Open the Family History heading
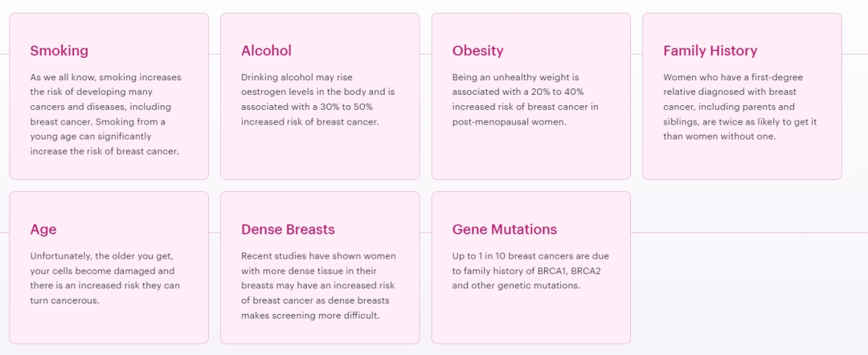Screen dimensions: 868x355 click(710, 51)
